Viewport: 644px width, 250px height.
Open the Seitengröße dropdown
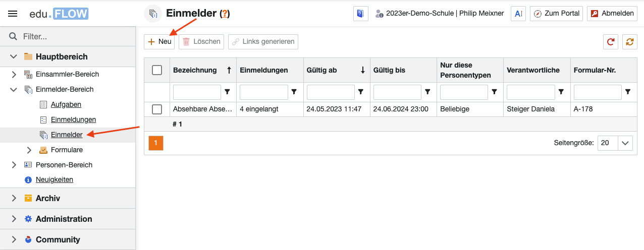click(626, 143)
